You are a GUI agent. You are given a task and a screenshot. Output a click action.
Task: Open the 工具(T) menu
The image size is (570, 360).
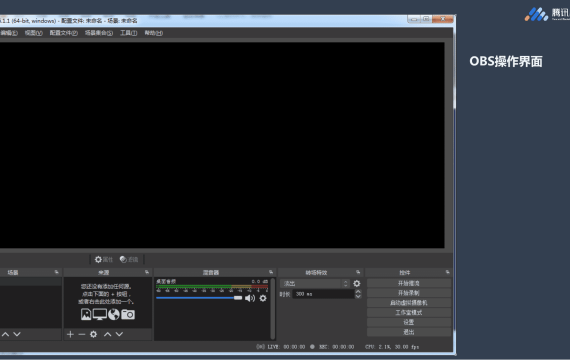click(x=129, y=33)
